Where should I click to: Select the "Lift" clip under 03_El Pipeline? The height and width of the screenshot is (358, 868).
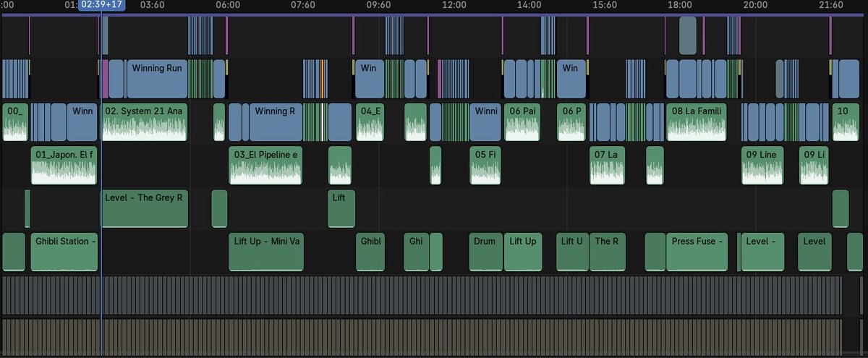click(341, 208)
